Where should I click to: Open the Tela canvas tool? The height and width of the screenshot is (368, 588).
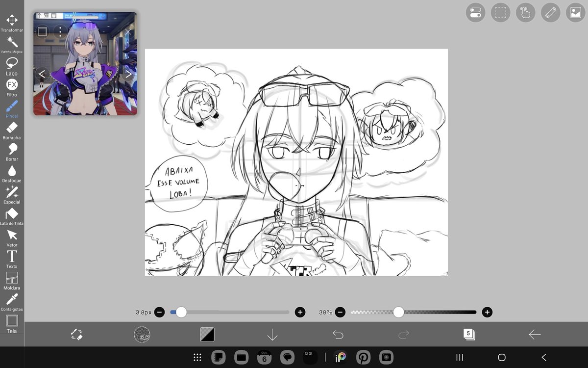point(12,324)
